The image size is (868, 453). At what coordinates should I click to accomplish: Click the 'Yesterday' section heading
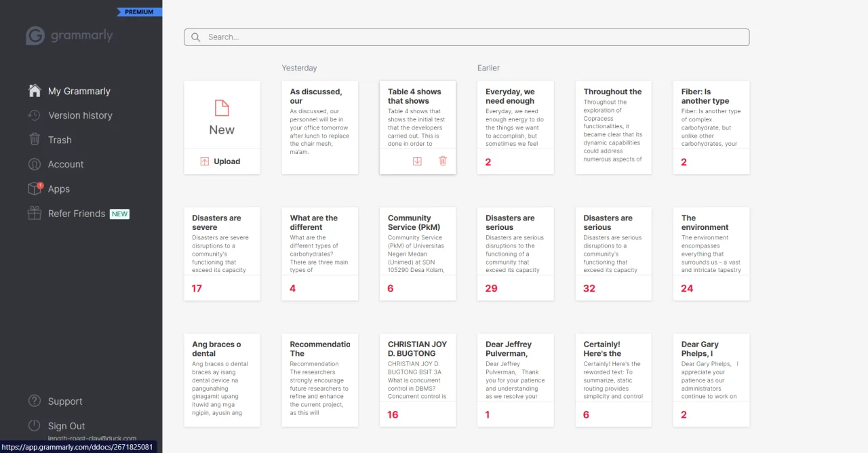click(x=299, y=68)
